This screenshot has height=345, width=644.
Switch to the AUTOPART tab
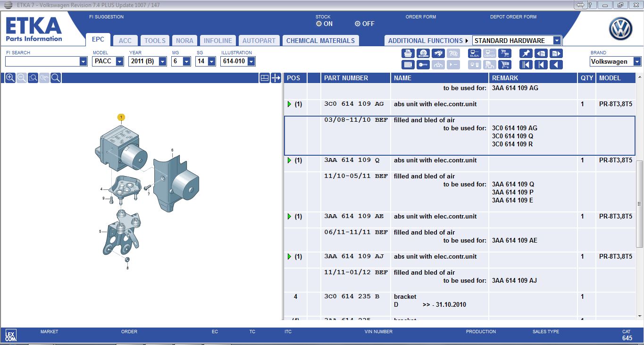tap(259, 41)
